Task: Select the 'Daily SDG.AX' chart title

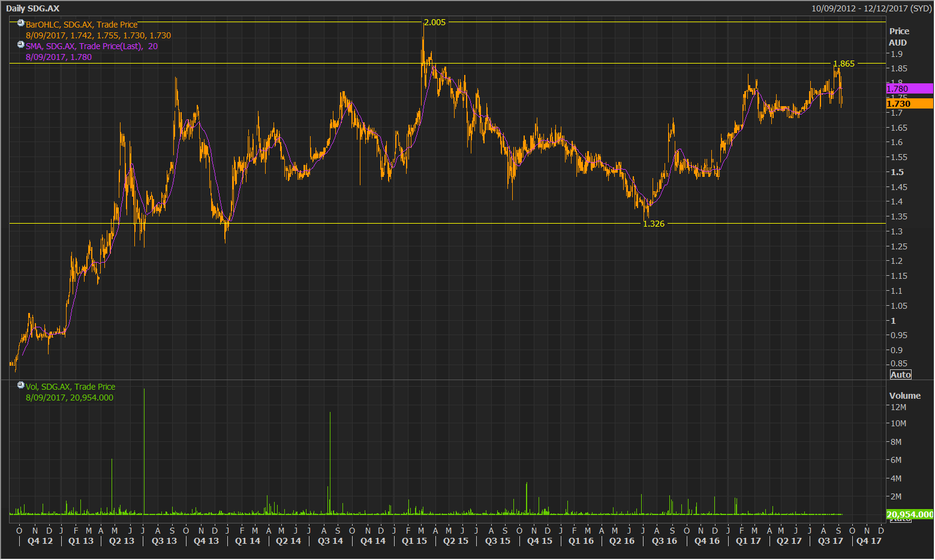Action: [x=33, y=8]
